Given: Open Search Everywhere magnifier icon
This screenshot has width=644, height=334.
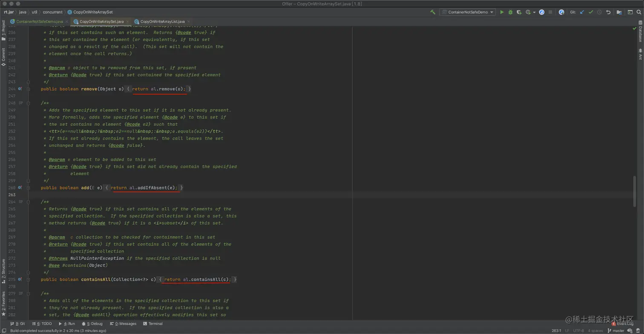Looking at the screenshot, I should pos(639,12).
